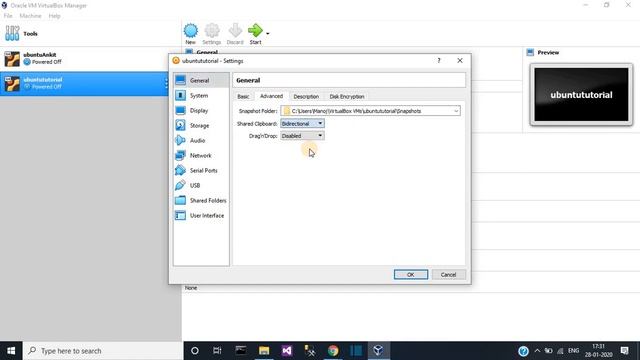Image resolution: width=640 pixels, height=360 pixels.
Task: Confirm settings with the OK button
Action: tap(411, 275)
